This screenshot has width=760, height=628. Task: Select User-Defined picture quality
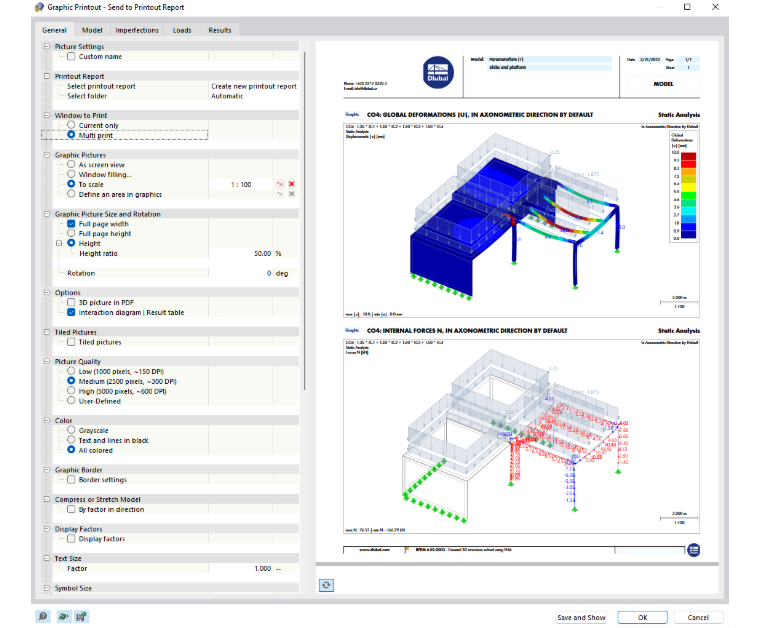click(71, 401)
